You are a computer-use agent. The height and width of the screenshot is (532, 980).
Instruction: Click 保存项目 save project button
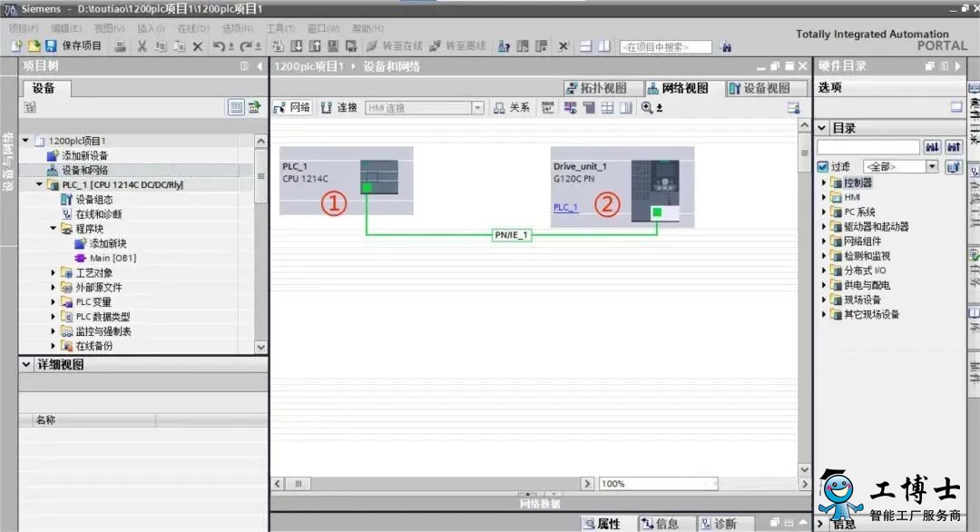pos(73,46)
